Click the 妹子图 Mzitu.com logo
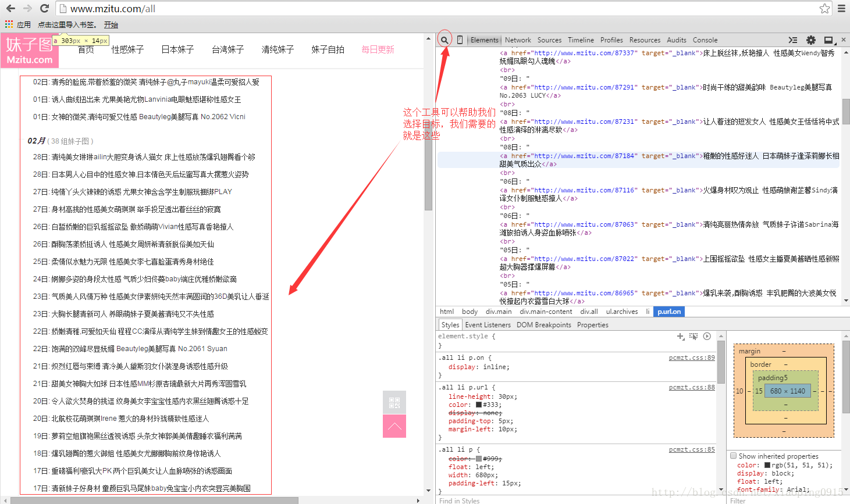 coord(30,51)
